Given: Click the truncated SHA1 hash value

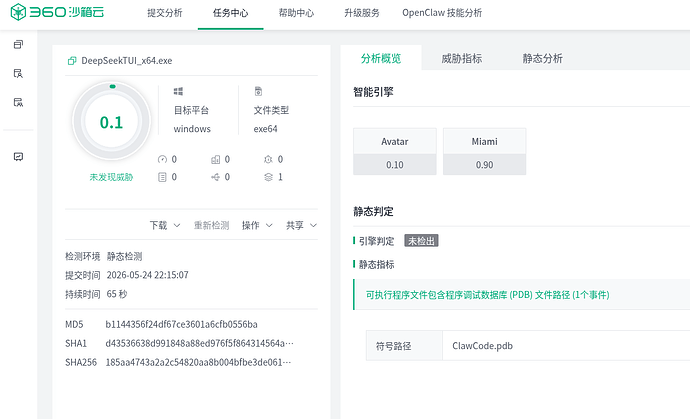Looking at the screenshot, I should pyautogui.click(x=199, y=343).
